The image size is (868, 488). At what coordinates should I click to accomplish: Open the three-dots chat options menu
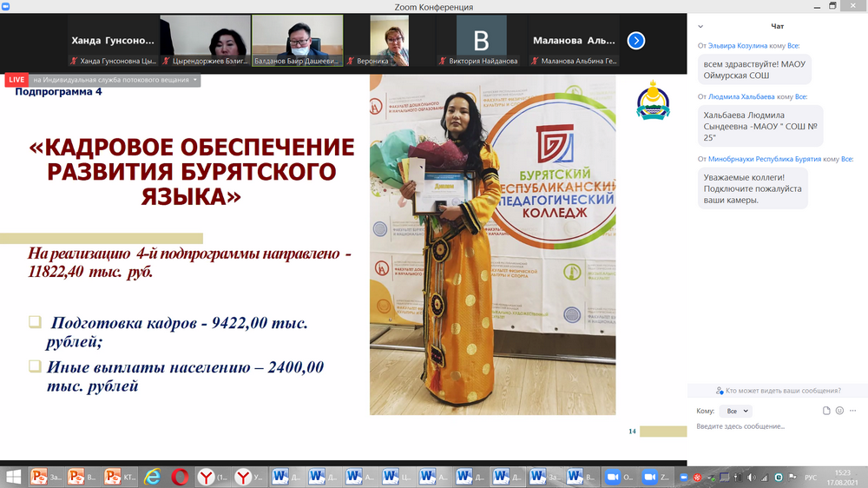pyautogui.click(x=852, y=411)
